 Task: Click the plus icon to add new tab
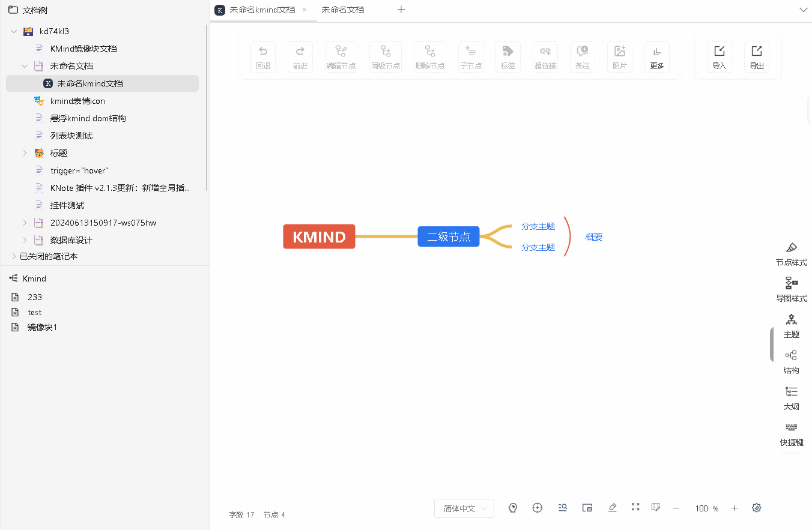(401, 10)
